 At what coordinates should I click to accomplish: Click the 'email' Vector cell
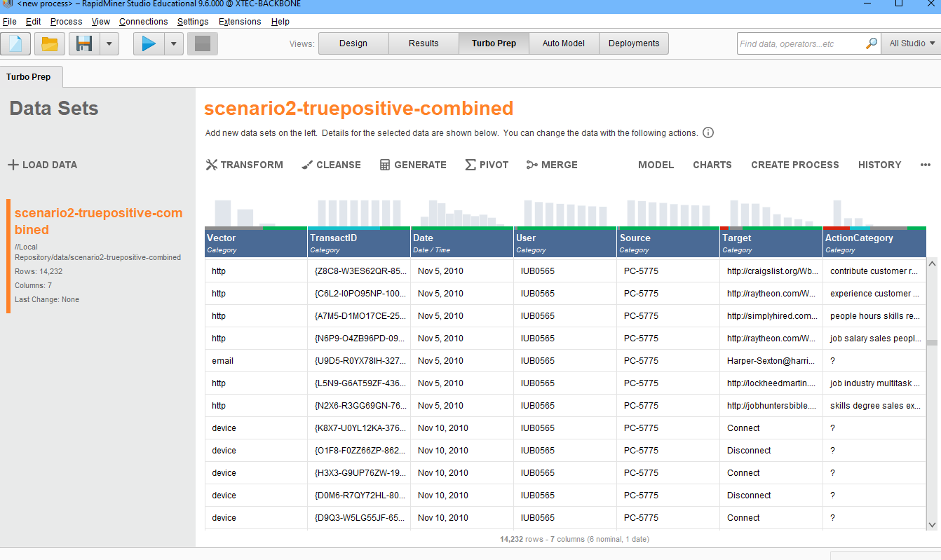coord(256,361)
